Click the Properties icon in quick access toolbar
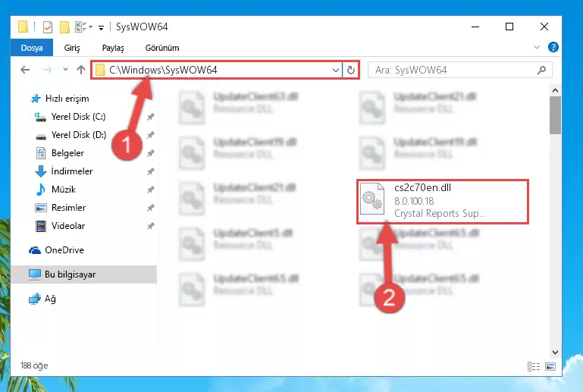The height and width of the screenshot is (392, 583). coord(48,27)
